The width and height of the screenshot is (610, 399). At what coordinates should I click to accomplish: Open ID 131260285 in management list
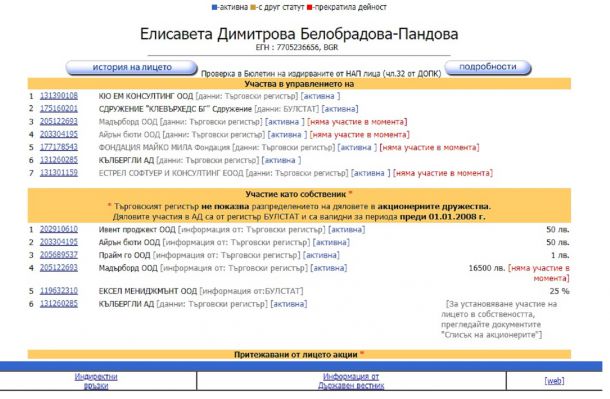(59, 160)
